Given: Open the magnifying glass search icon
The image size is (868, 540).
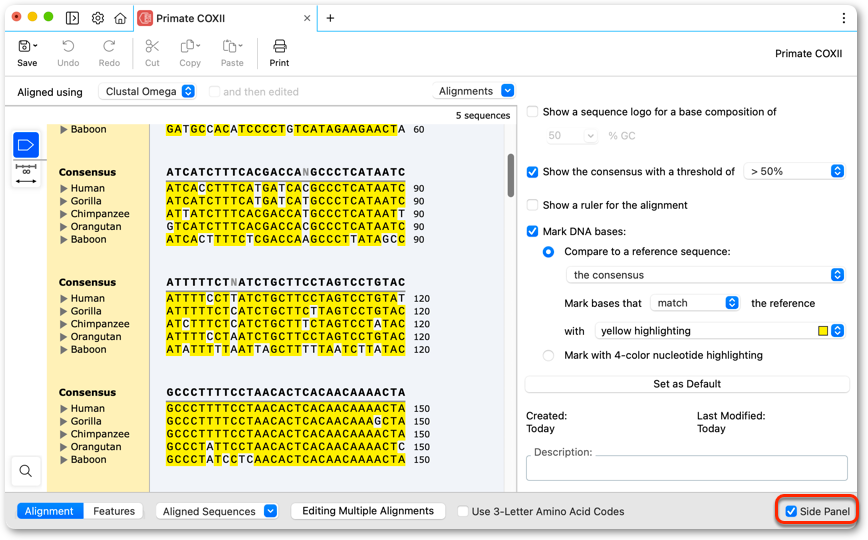Looking at the screenshot, I should tap(25, 471).
